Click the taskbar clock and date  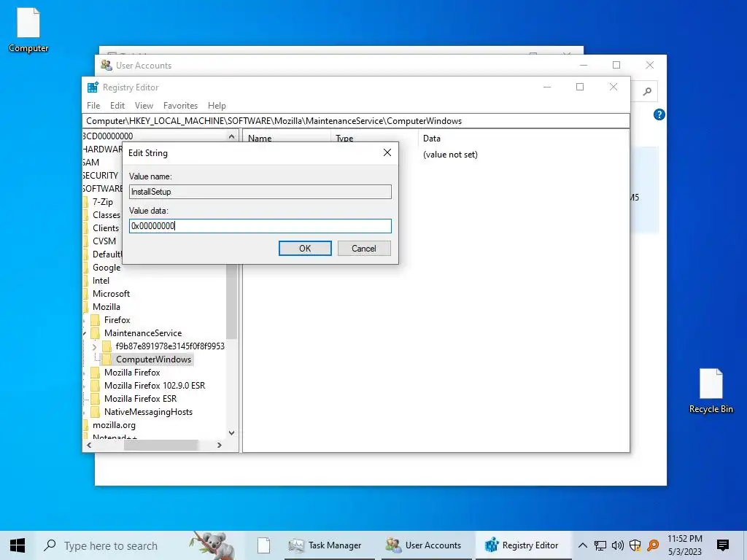tap(685, 545)
